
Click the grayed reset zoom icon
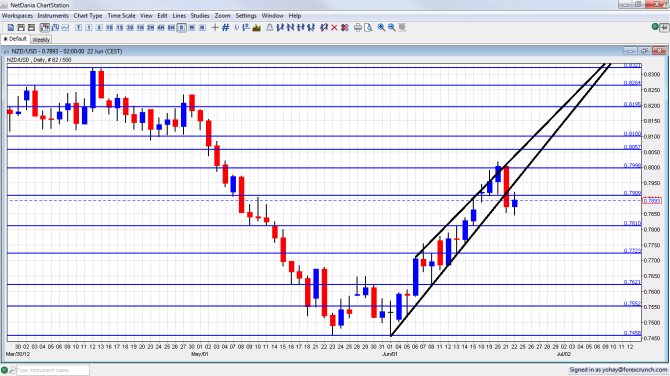(x=402, y=27)
